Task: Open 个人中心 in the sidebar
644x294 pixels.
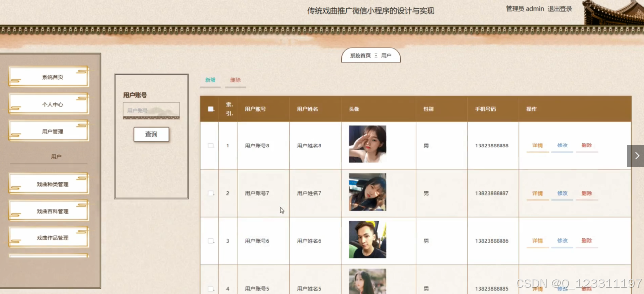Action: tap(49, 104)
